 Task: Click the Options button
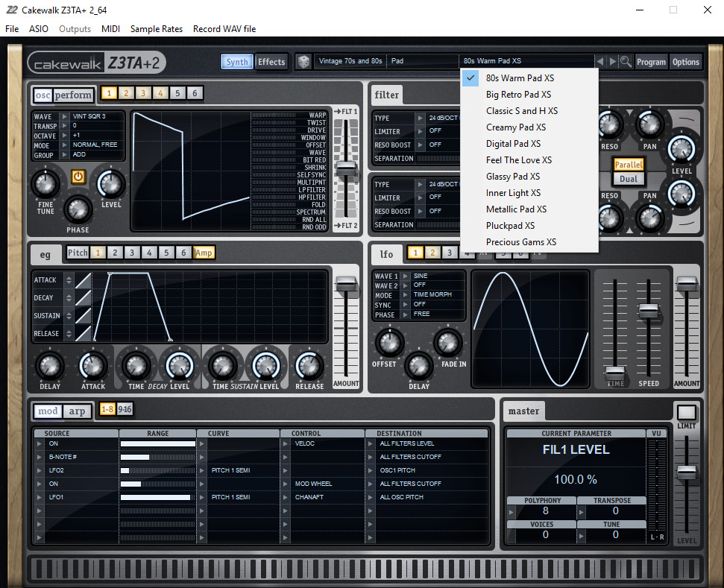point(685,62)
